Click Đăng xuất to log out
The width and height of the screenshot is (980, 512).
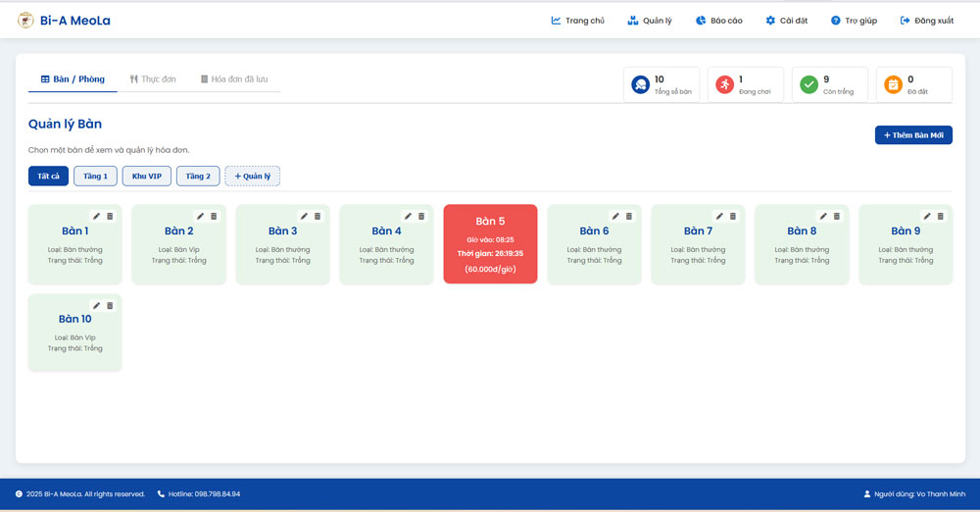926,21
